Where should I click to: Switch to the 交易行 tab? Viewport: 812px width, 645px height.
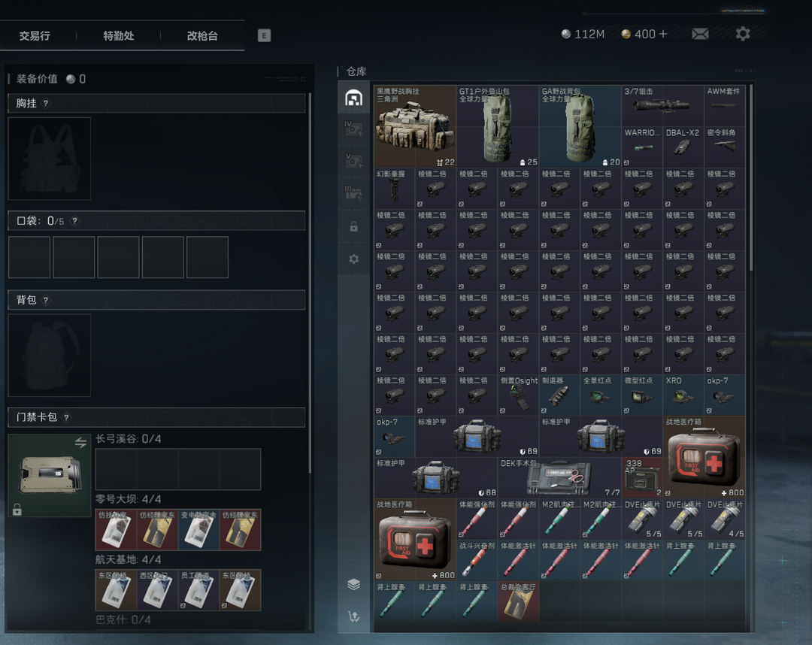pos(35,35)
